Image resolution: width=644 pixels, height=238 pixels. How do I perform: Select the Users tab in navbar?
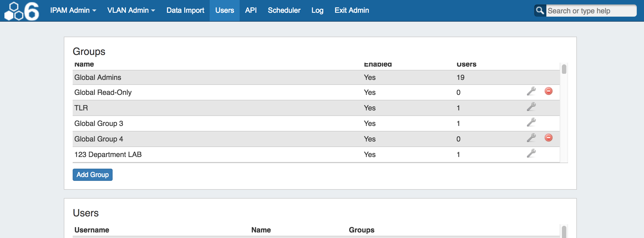224,11
